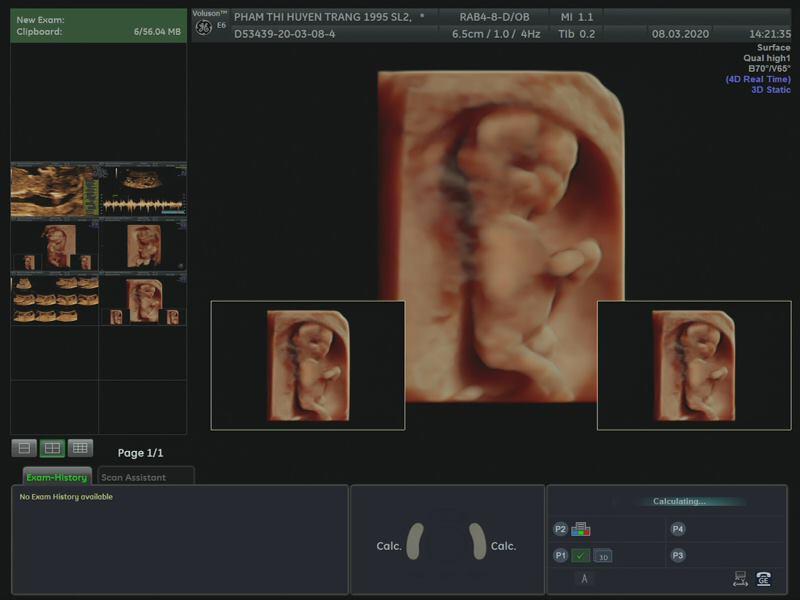This screenshot has height=600, width=800.
Task: Open the GE phone support icon
Action: tap(764, 578)
